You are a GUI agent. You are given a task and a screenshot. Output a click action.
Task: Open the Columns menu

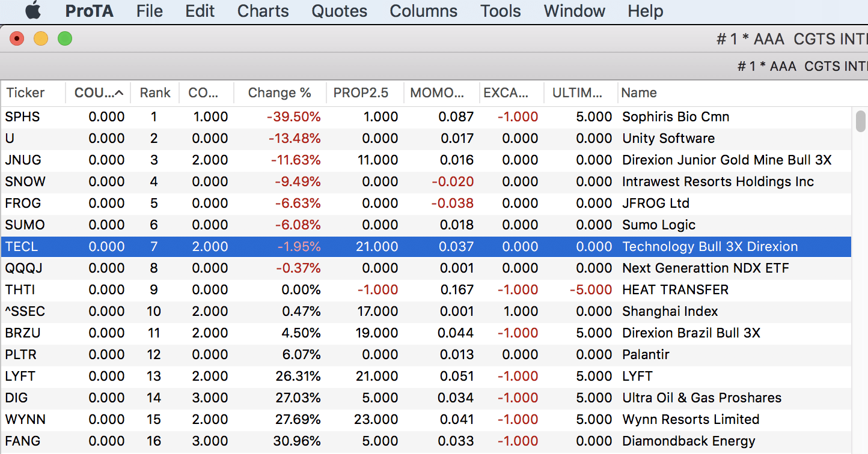pyautogui.click(x=423, y=11)
